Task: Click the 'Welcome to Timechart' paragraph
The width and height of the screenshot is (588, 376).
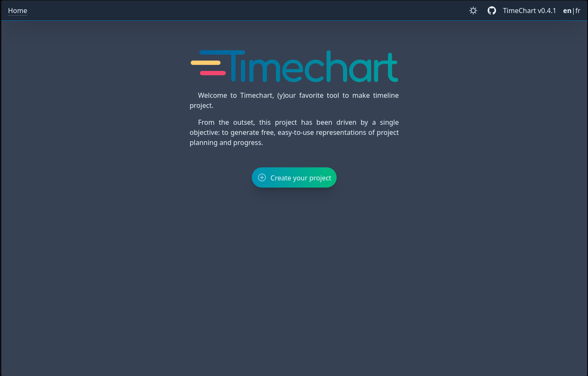Action: (294, 100)
